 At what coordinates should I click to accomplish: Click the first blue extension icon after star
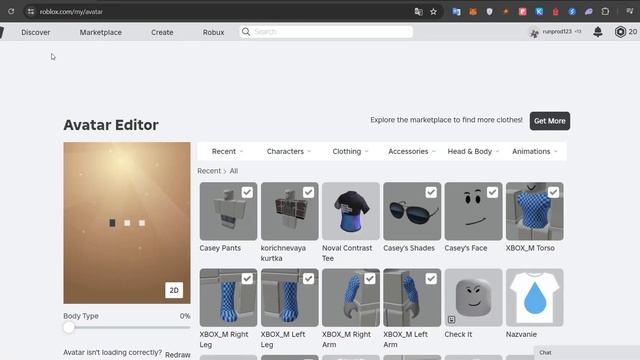(456, 12)
